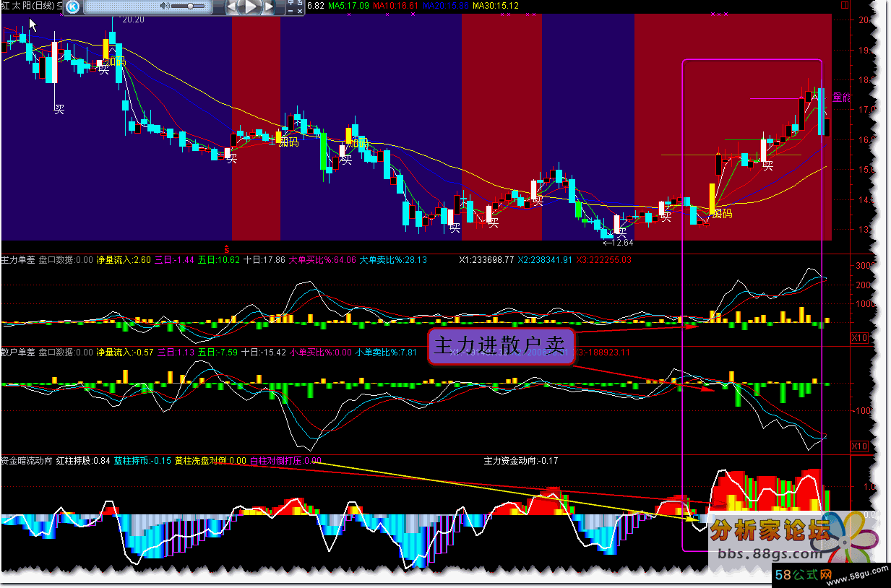
Task: Click the X2:238341.91 value
Action: click(545, 259)
